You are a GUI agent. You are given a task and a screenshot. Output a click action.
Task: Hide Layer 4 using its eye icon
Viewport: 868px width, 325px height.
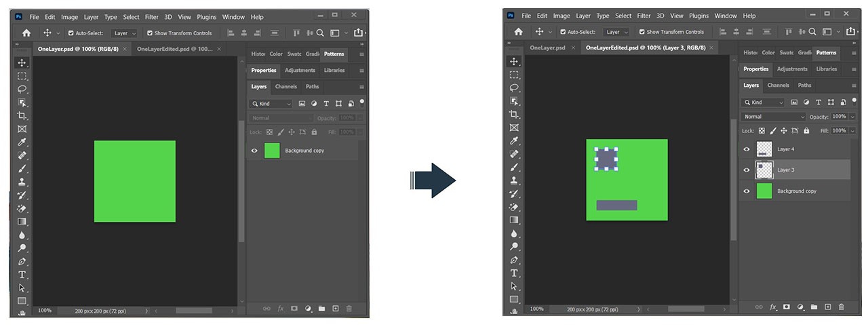747,149
